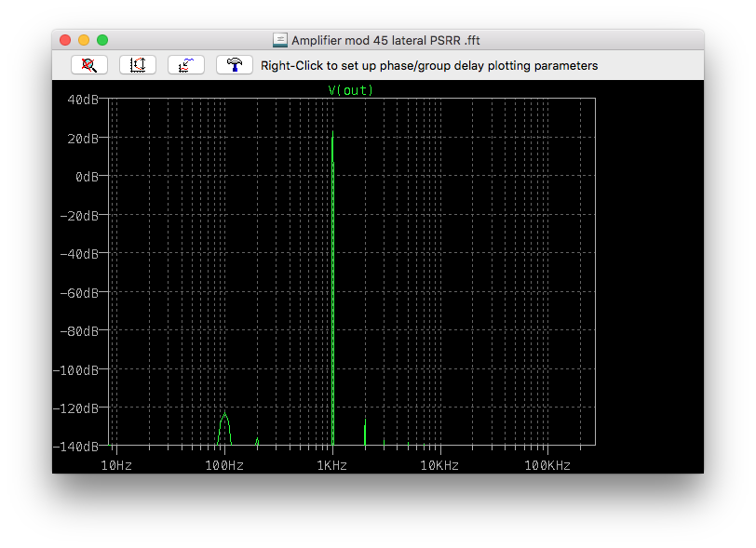This screenshot has height=548, width=756.
Task: Click the document icon in title bar
Action: (x=280, y=40)
